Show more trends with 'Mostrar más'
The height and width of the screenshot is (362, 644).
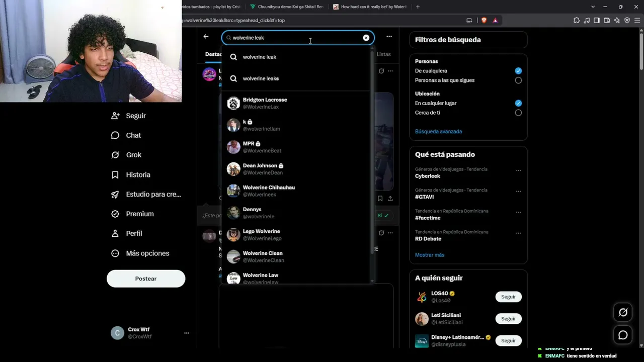[430, 255]
